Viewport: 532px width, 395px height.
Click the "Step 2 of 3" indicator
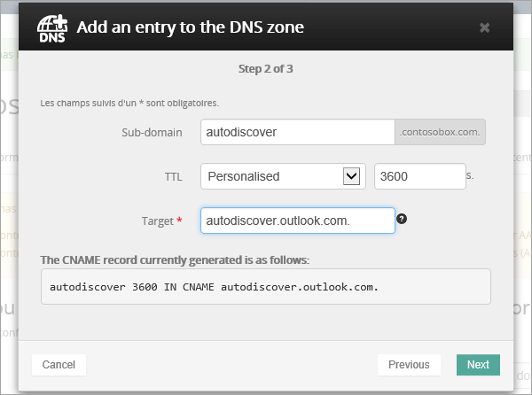click(x=266, y=66)
